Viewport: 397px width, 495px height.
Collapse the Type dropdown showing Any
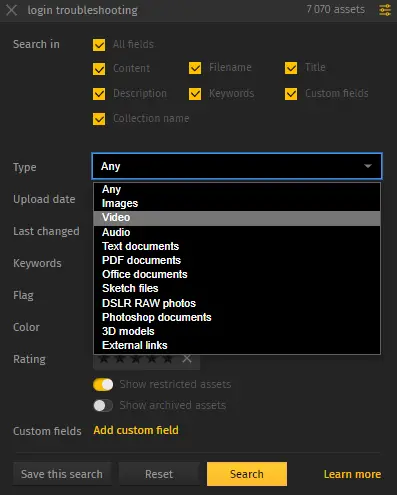click(x=237, y=166)
